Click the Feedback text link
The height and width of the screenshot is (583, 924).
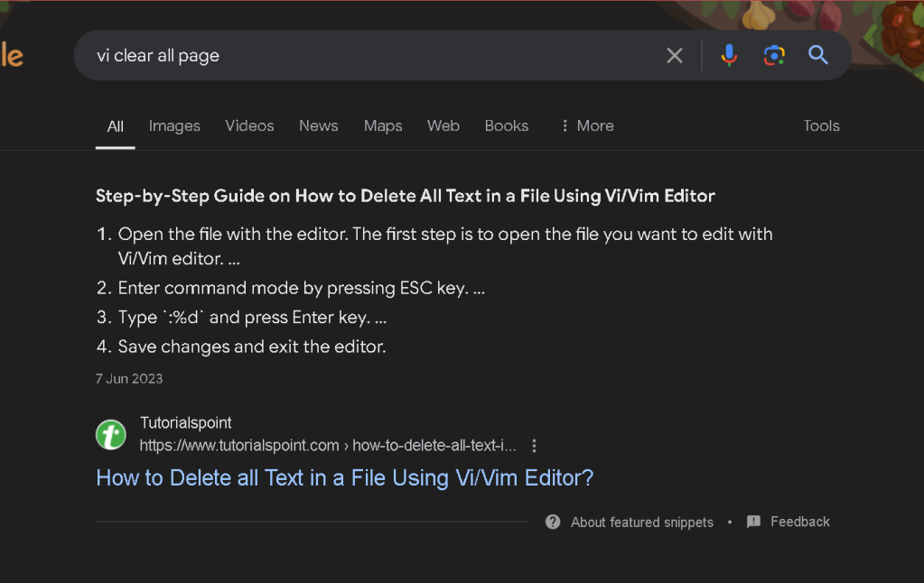click(x=799, y=522)
